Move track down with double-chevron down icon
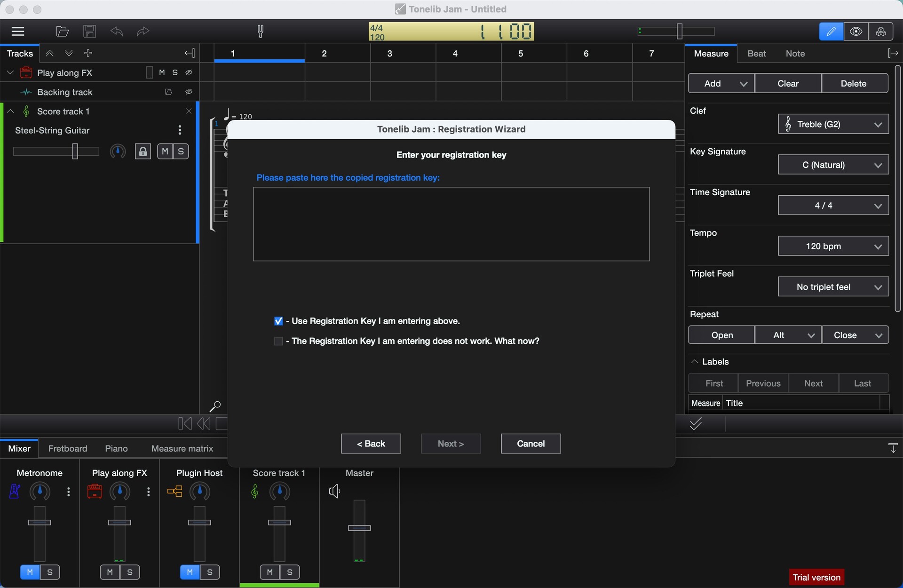 tap(69, 53)
